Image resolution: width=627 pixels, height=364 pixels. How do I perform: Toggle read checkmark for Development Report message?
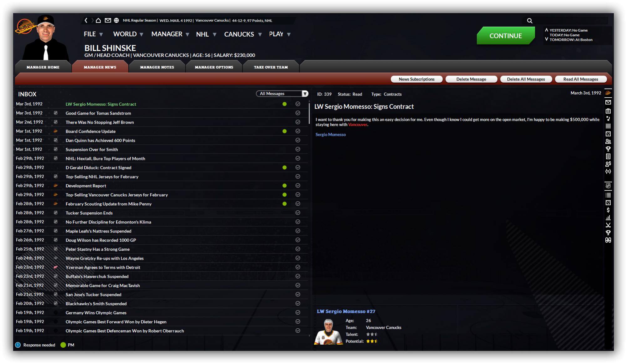tap(298, 186)
